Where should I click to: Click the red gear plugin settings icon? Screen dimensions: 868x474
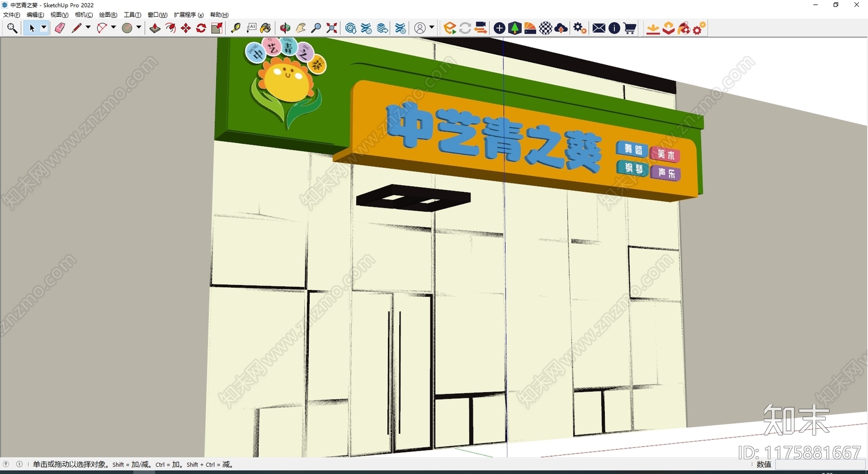(x=699, y=28)
